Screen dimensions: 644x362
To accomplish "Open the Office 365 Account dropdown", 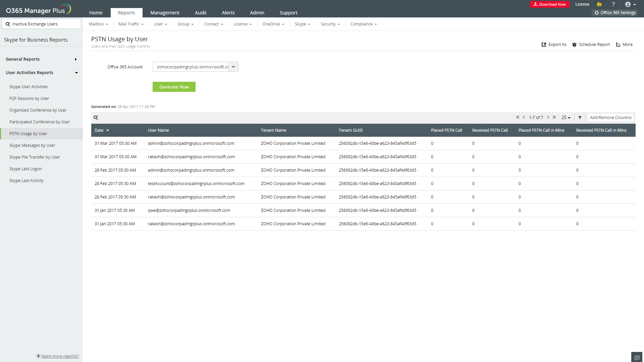I will coord(233,67).
